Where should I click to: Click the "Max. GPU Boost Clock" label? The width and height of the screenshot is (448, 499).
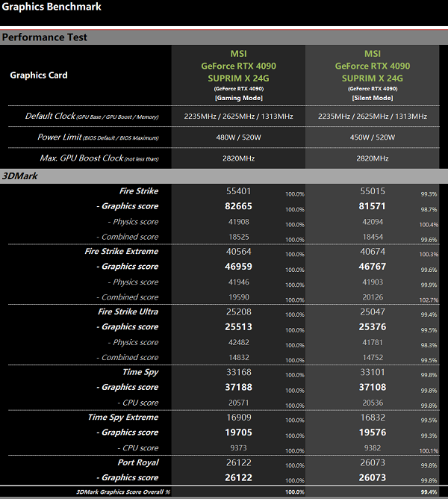(x=99, y=158)
